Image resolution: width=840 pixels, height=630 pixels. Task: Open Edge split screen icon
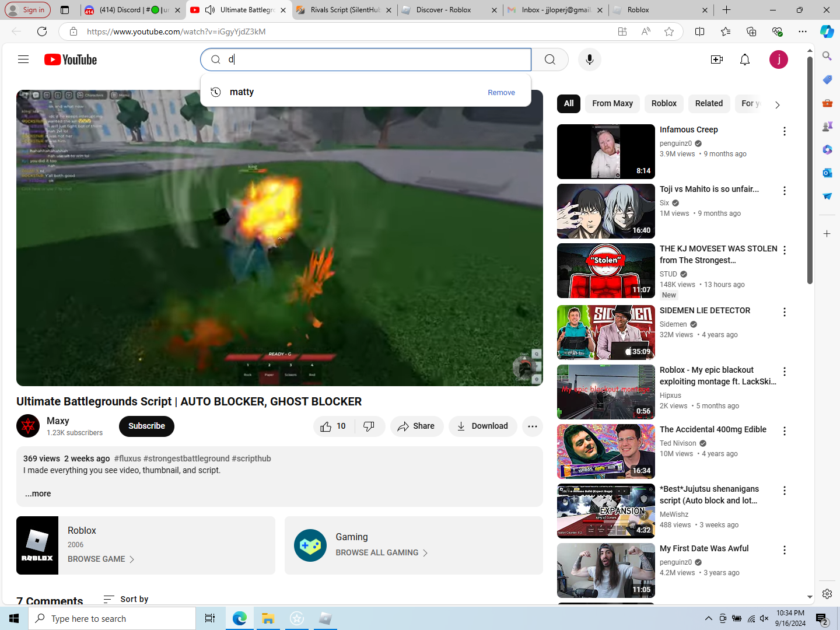700,32
